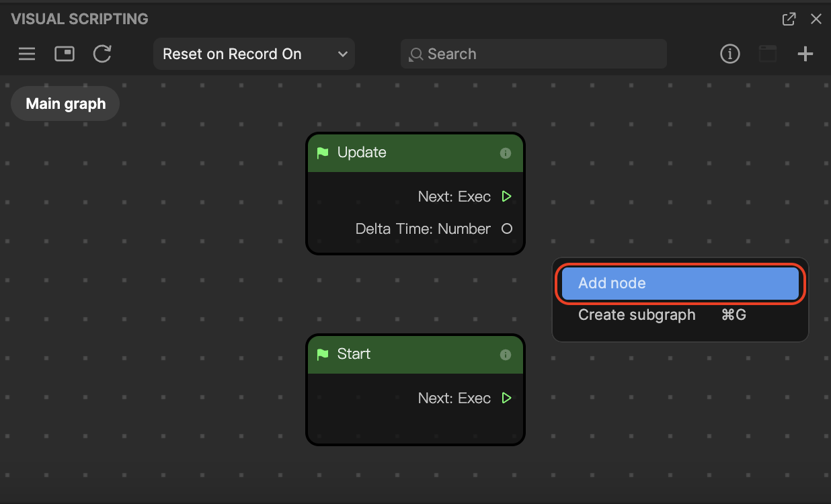Click the Update node flag icon
Image resolution: width=831 pixels, height=504 pixels.
(x=323, y=153)
